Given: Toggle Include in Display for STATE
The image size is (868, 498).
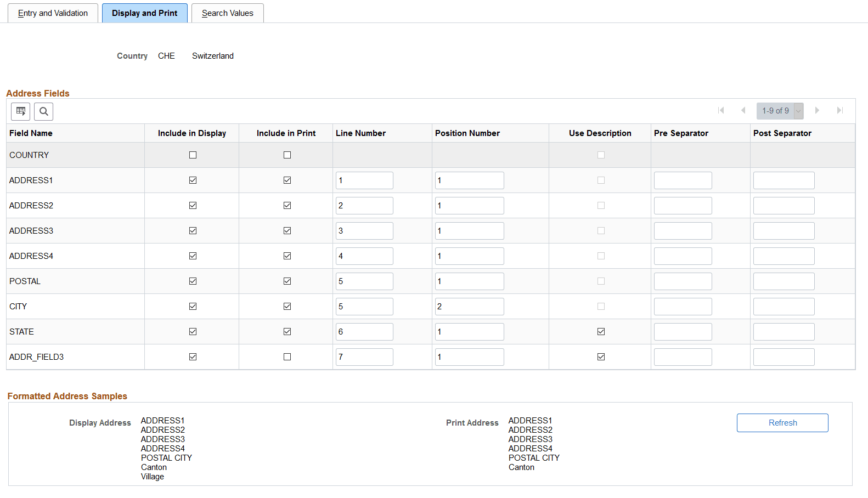Looking at the screenshot, I should coord(193,332).
